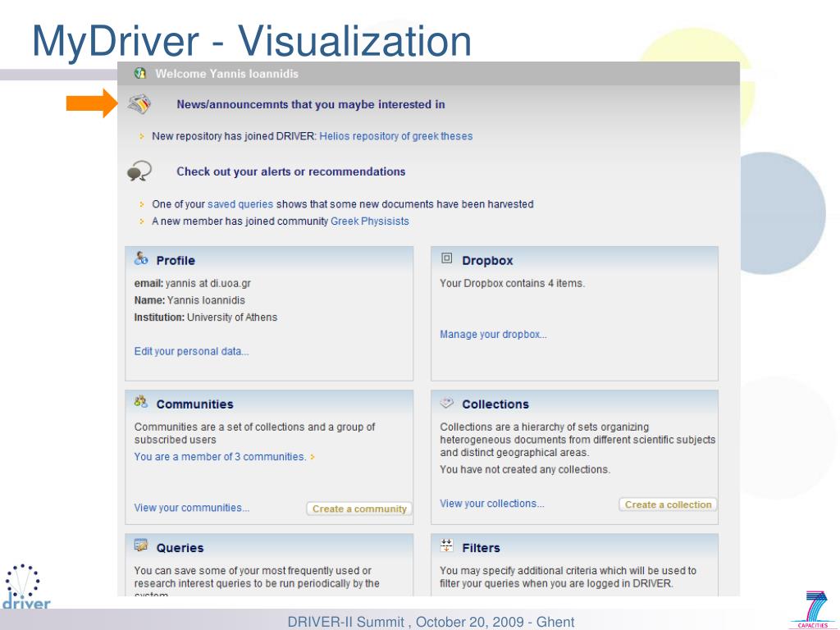The width and height of the screenshot is (840, 630).
Task: Click the Profile panel person icon
Action: 141,258
